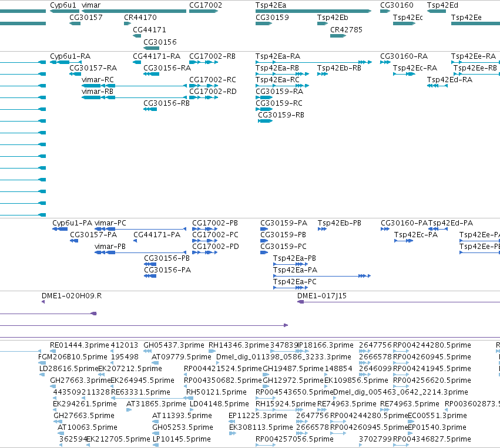Click the EK308113.5prime EST label
This screenshot has width=500, height=448.
261,427
